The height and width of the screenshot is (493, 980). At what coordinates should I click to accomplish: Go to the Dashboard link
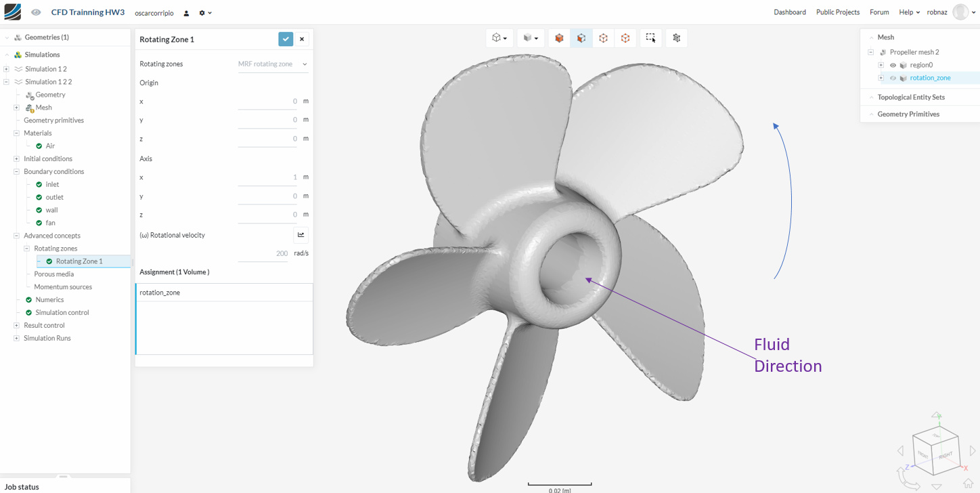[x=790, y=12]
